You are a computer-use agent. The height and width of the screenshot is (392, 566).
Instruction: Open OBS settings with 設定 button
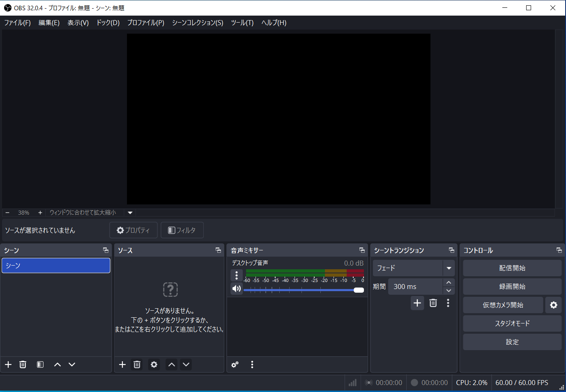click(x=512, y=342)
